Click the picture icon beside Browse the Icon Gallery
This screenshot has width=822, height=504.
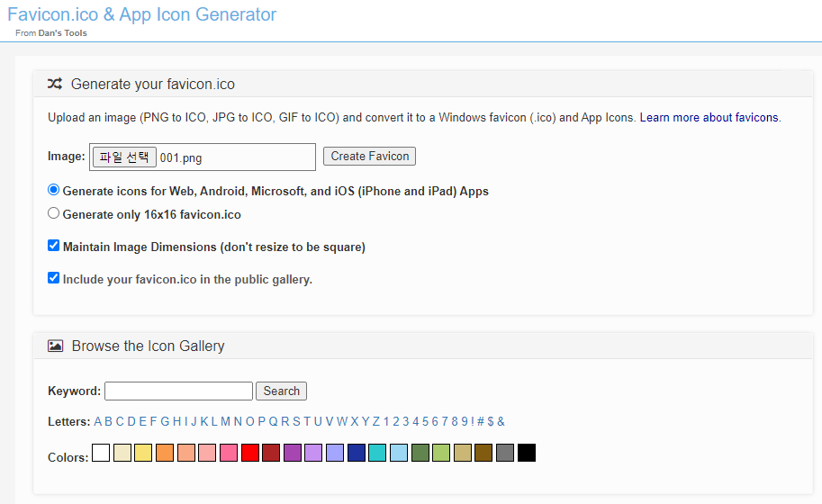click(x=55, y=346)
